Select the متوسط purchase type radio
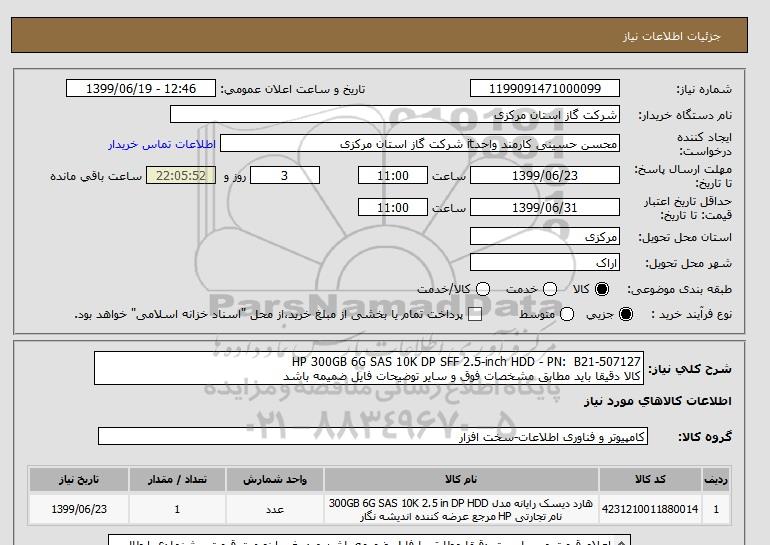 tap(567, 314)
